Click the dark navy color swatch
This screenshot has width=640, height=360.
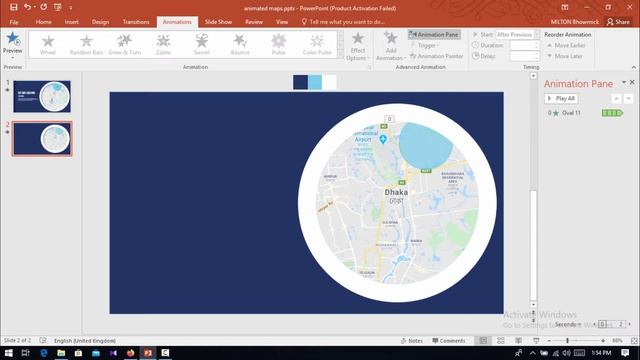tap(300, 82)
